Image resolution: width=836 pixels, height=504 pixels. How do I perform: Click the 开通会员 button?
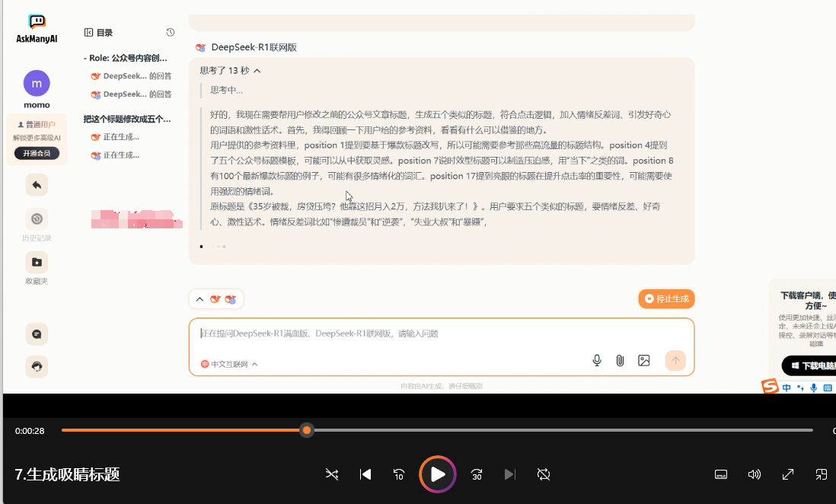(37, 153)
